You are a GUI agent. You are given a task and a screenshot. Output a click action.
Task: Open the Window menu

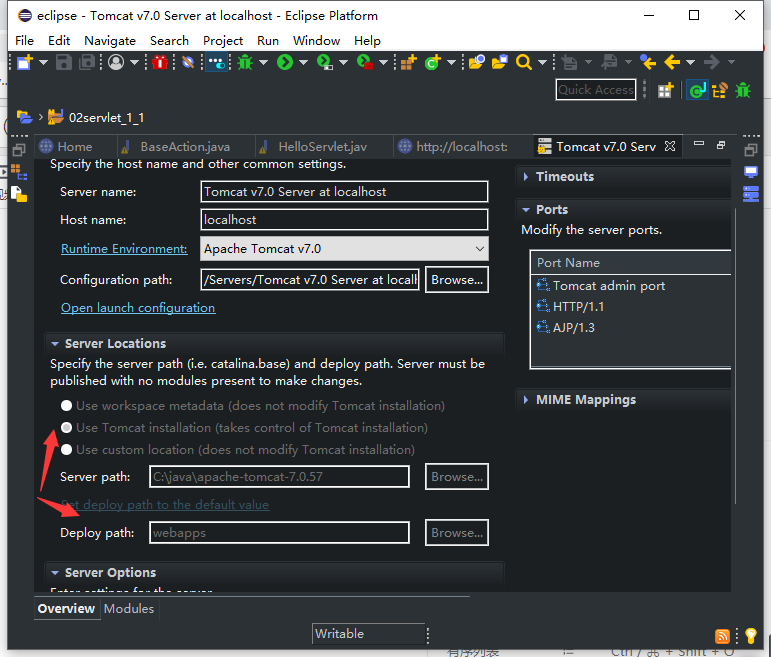(x=316, y=41)
